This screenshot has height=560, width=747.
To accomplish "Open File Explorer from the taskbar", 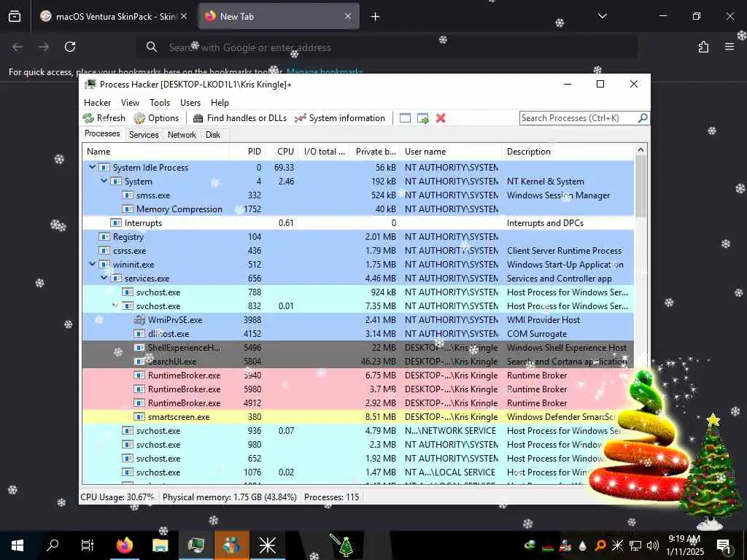I will (x=160, y=545).
